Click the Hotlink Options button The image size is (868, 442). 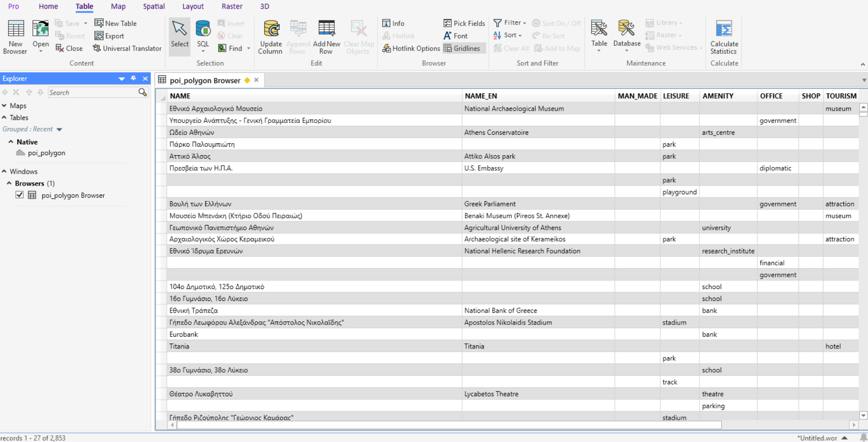pos(411,48)
